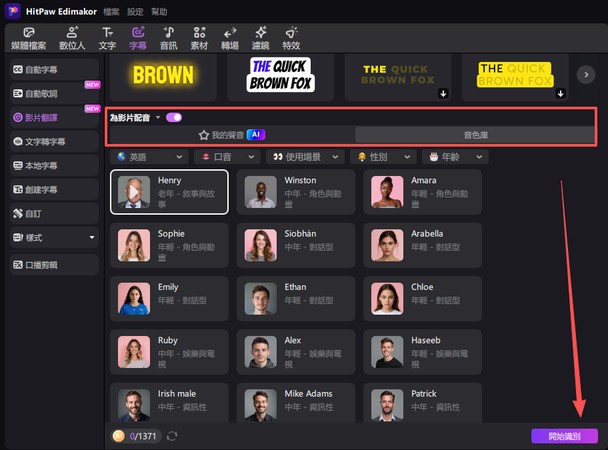Switch to 音色庫 voice library tab

click(476, 135)
